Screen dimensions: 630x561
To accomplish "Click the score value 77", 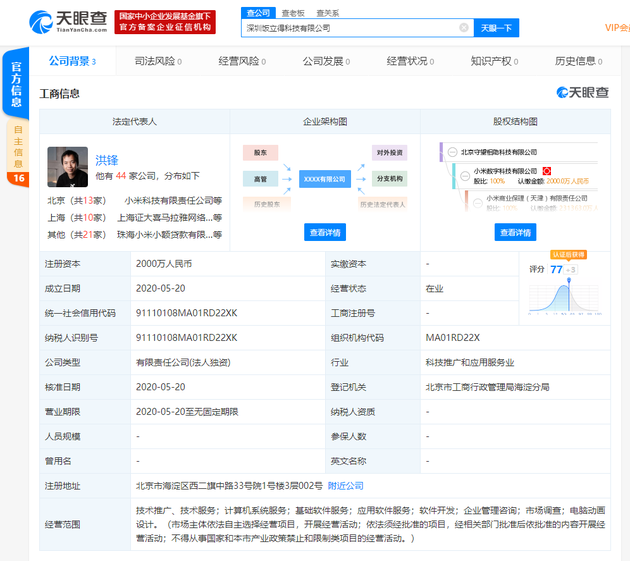I will click(x=556, y=269).
